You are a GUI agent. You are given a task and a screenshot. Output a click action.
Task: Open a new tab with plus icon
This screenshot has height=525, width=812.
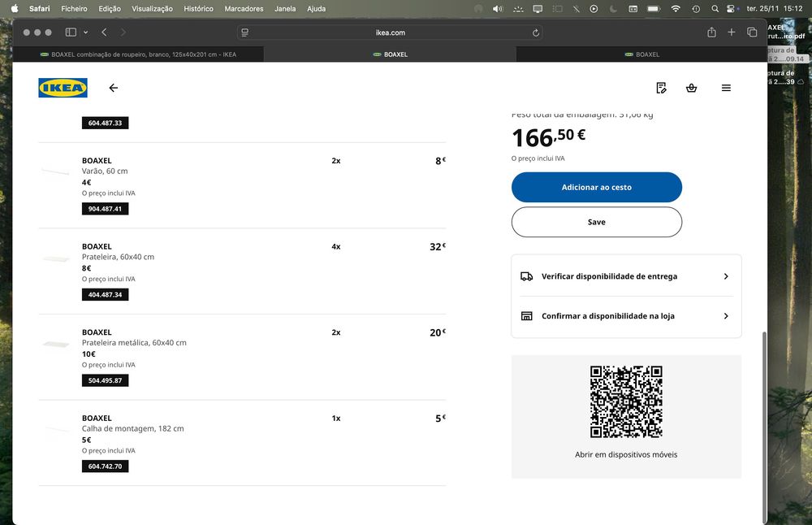tap(732, 33)
